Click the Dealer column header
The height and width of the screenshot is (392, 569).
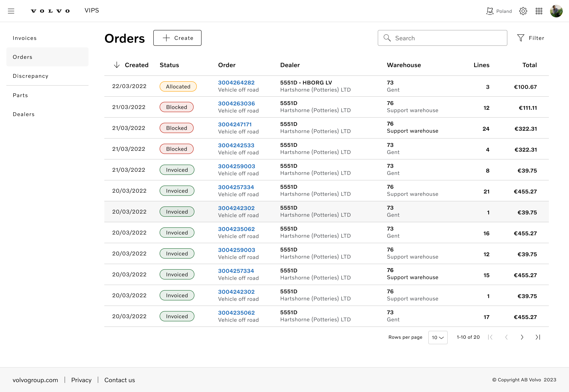[290, 65]
